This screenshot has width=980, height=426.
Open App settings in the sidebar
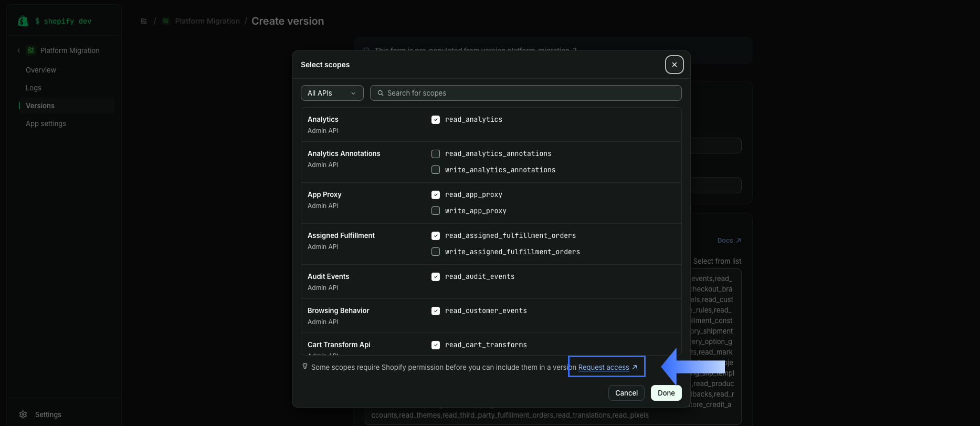coord(46,123)
